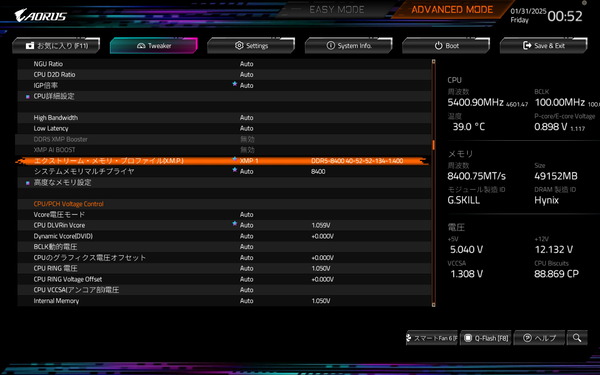The height and width of the screenshot is (375, 600).
Task: Change システムメモリマルチプライヤ Auto value
Action: click(x=246, y=171)
